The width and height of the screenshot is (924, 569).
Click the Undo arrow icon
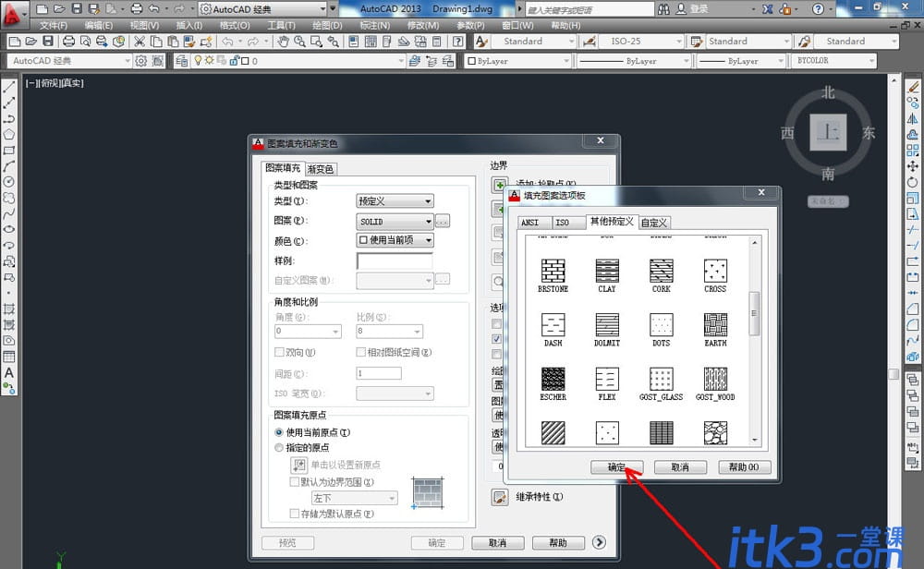227,42
